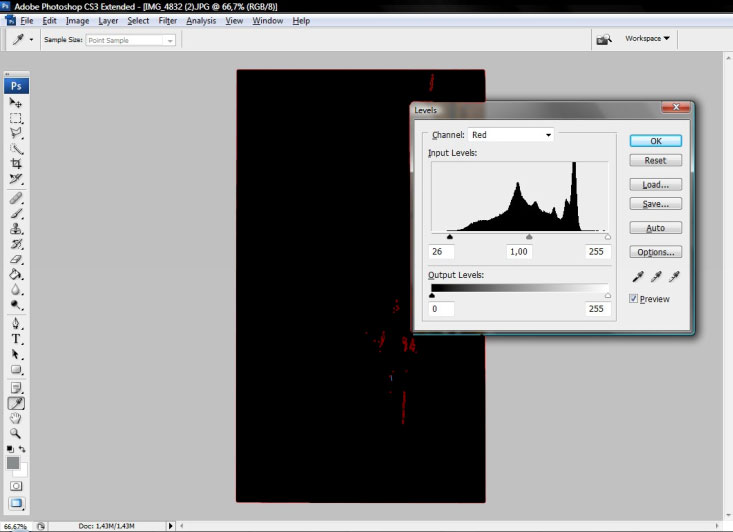Select the Crop tool

(16, 163)
